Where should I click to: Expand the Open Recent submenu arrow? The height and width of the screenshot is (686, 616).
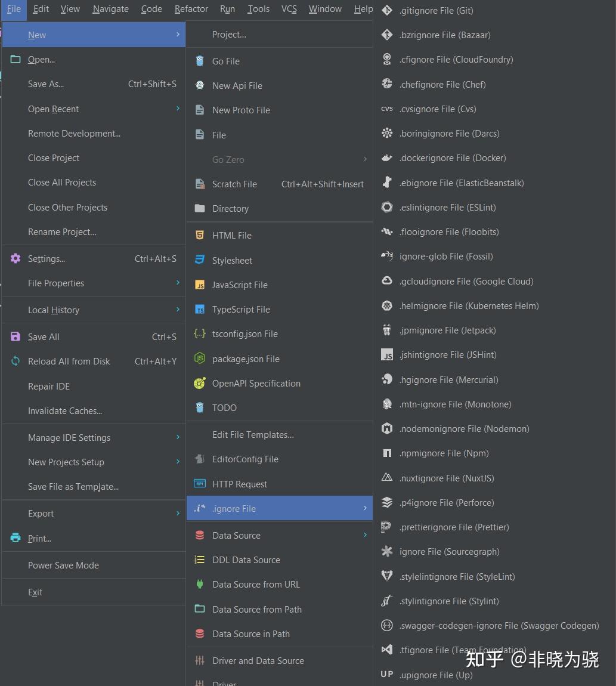click(178, 108)
